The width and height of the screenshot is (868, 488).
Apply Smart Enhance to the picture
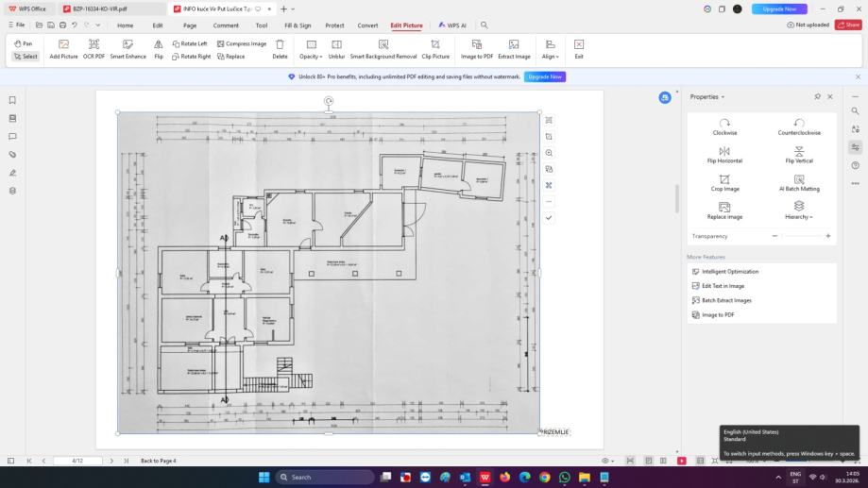pos(128,49)
